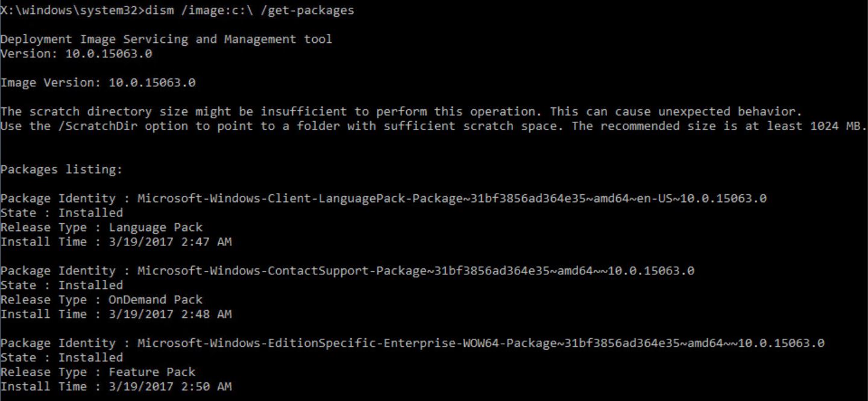Click the dism /get-packages command line
This screenshot has width=868, height=401.
click(177, 10)
